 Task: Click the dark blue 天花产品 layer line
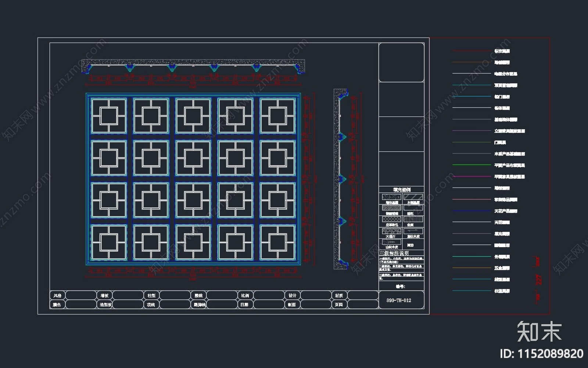(x=472, y=211)
